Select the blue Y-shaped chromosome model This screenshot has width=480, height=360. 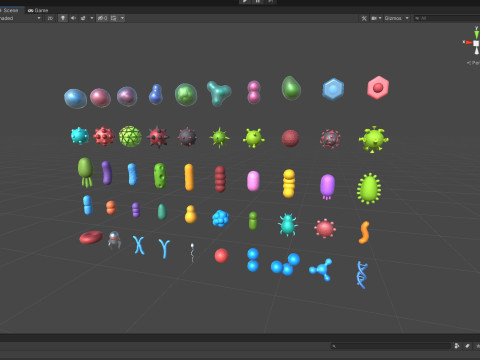[x=164, y=248]
